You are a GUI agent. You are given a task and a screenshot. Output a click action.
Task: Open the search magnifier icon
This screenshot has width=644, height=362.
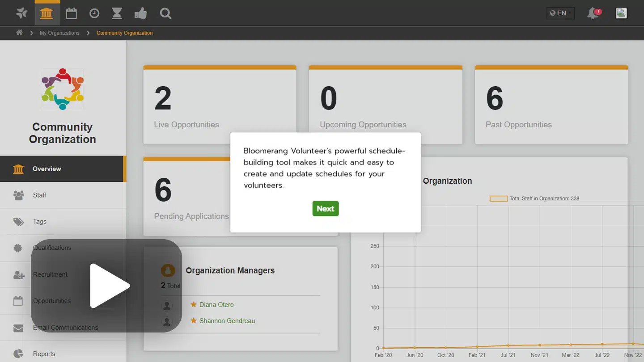tap(166, 13)
